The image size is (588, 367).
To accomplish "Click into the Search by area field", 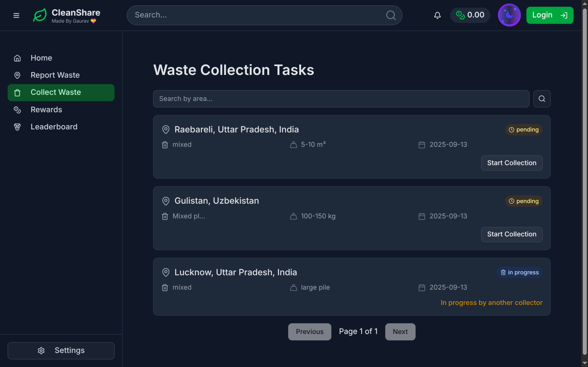I will click(x=341, y=99).
